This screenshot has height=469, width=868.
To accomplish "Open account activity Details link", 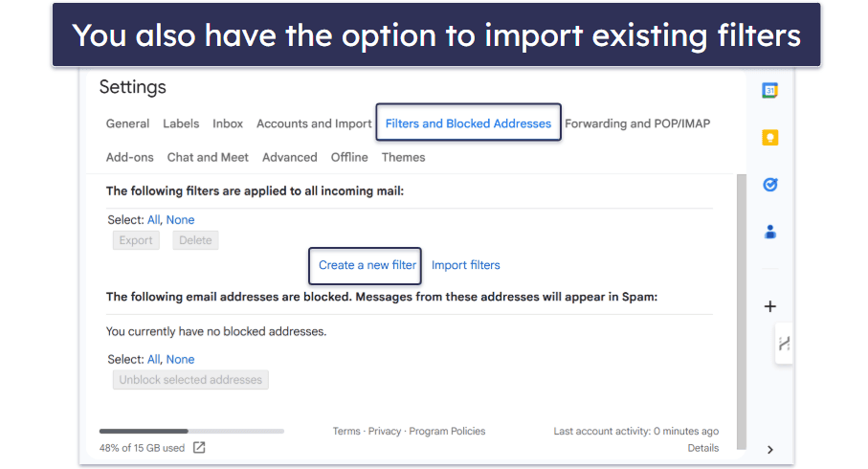I will coord(703,448).
